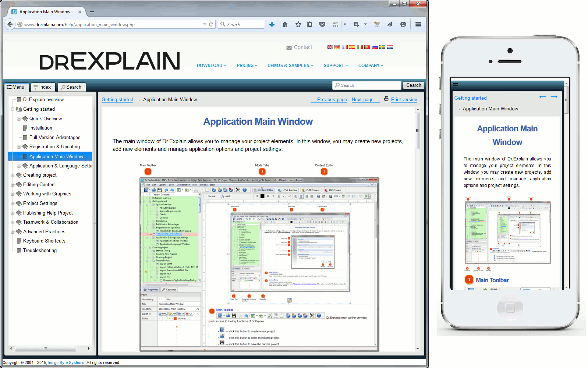Screen dimensions: 588x368
Task: Show bookmarks list icon in toolbar
Action: 309,24
